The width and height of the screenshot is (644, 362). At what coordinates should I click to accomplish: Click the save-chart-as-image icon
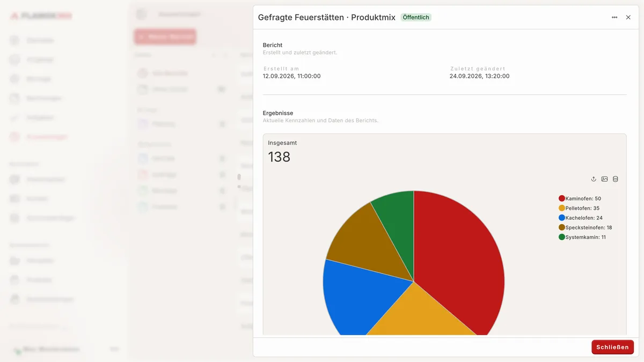click(x=604, y=179)
